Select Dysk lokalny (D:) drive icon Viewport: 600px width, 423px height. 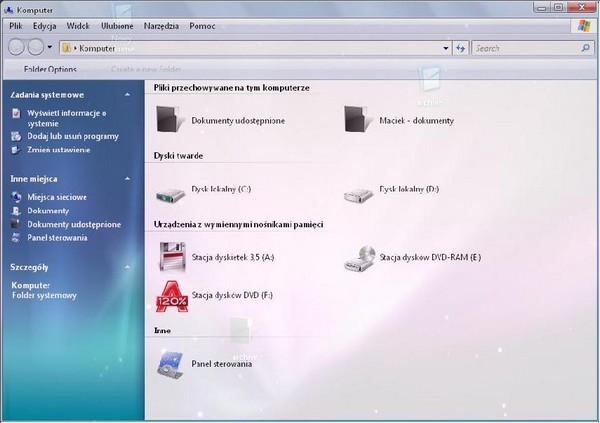(357, 190)
